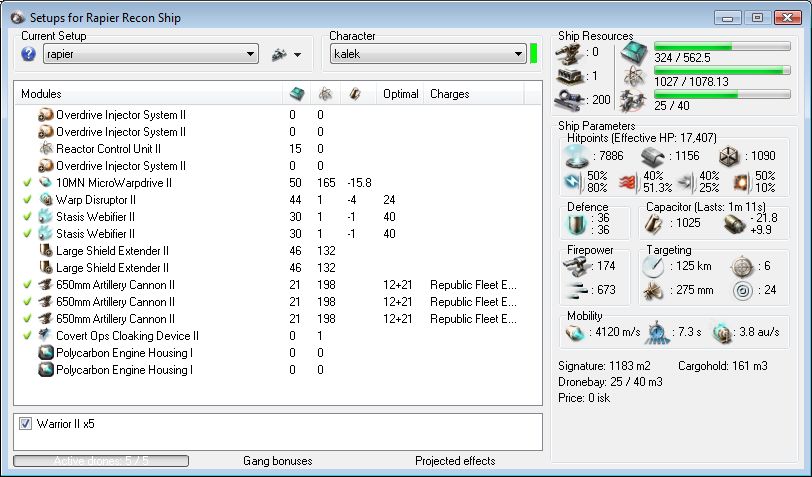This screenshot has height=477, width=812.
Task: Click the Price: 0 isk text
Action: (x=584, y=398)
